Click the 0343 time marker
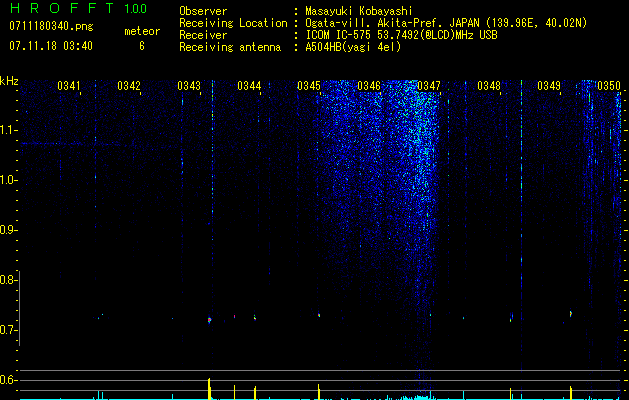This screenshot has width=629, height=400. (x=189, y=86)
